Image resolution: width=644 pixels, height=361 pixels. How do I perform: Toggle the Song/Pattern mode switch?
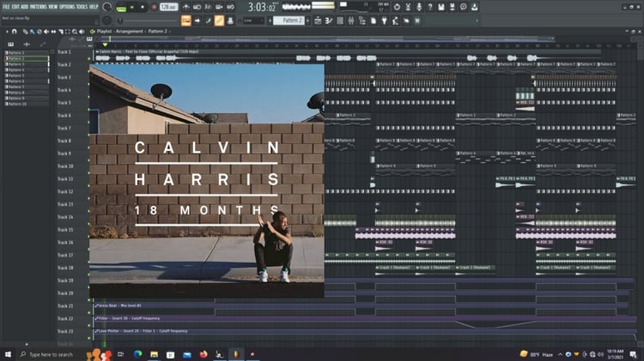pos(121,7)
